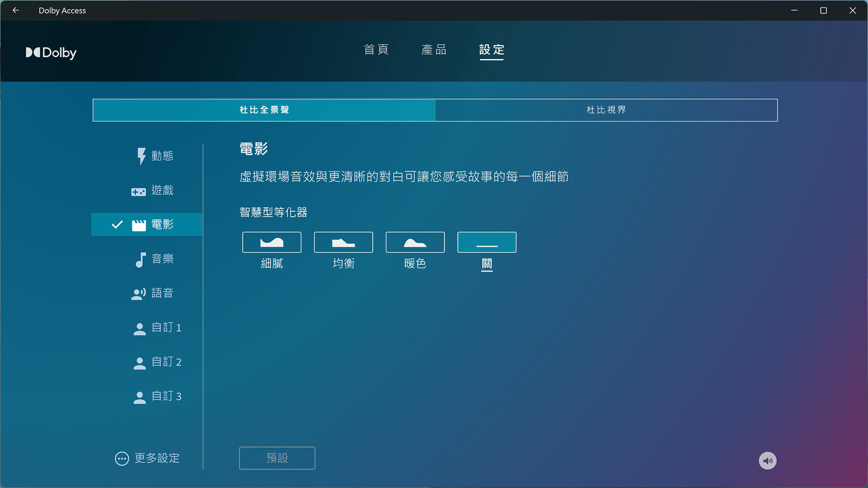Click the 自訂 2 person icon
The height and width of the screenshot is (488, 868).
click(x=139, y=363)
